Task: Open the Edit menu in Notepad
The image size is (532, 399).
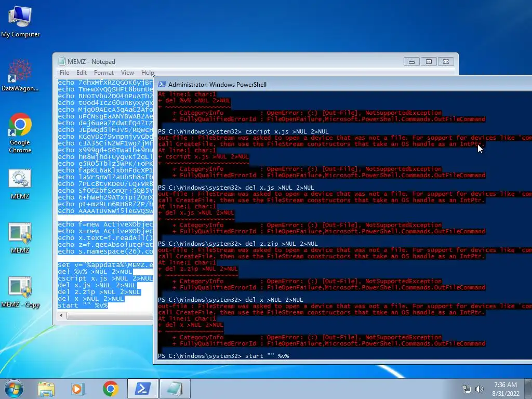Action: coord(82,73)
